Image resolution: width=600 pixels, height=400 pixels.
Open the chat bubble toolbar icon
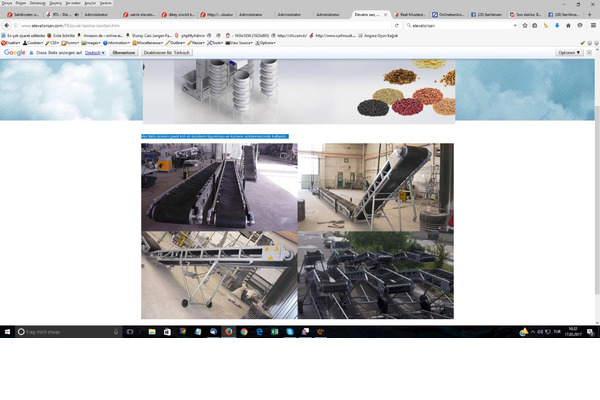tap(580, 25)
